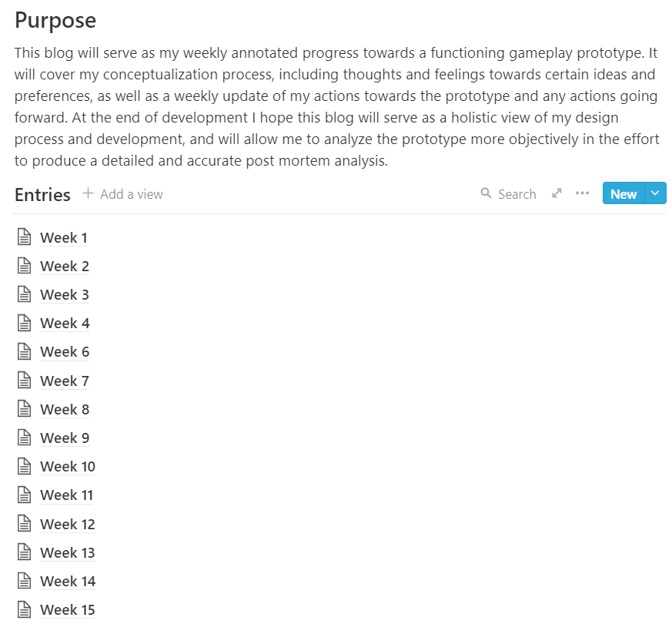The width and height of the screenshot is (672, 624).
Task: Open the Week 15 entry
Action: coord(68,609)
